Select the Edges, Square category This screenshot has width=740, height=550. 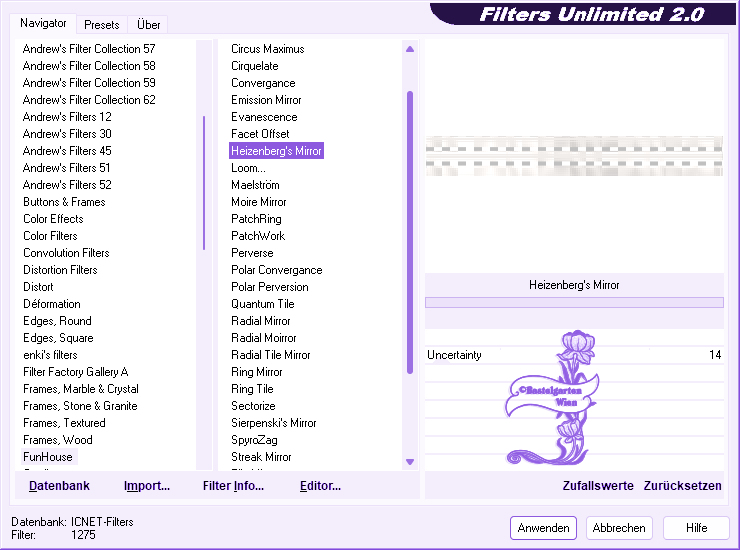(58, 338)
